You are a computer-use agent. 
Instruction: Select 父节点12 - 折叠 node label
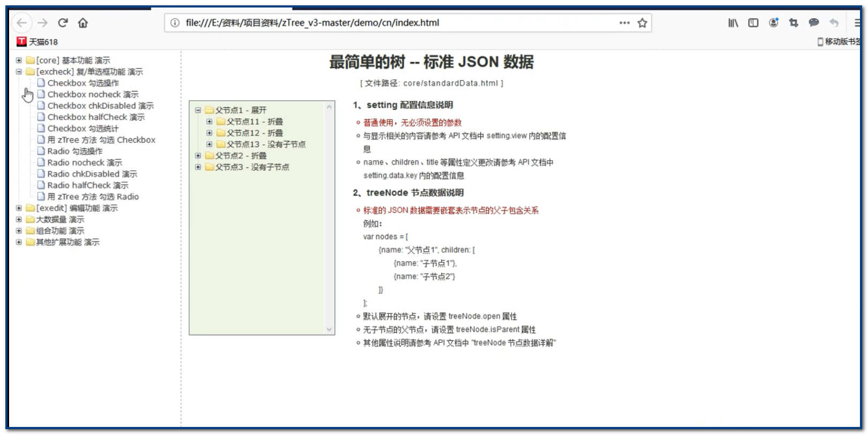[254, 133]
